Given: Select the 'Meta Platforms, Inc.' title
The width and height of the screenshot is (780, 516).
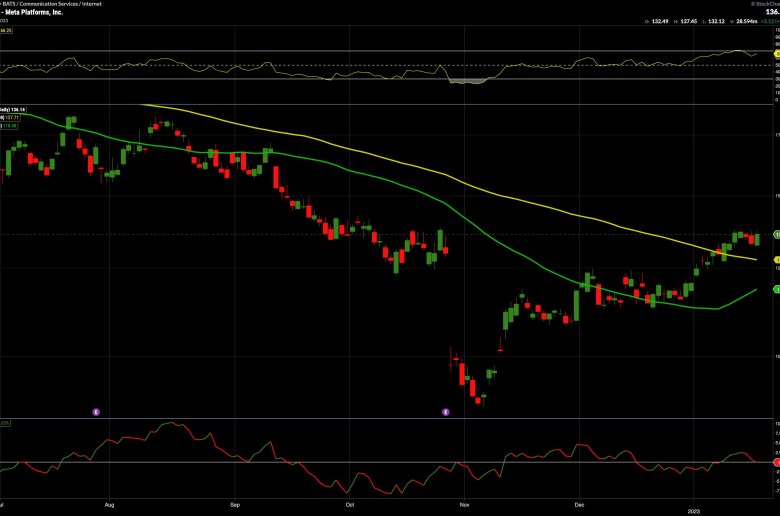Looking at the screenshot, I should click(34, 12).
